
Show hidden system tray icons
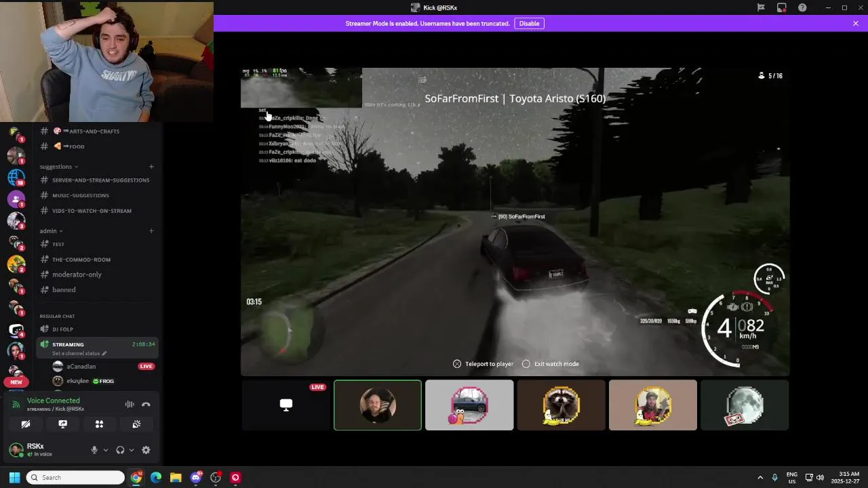[x=760, y=478]
